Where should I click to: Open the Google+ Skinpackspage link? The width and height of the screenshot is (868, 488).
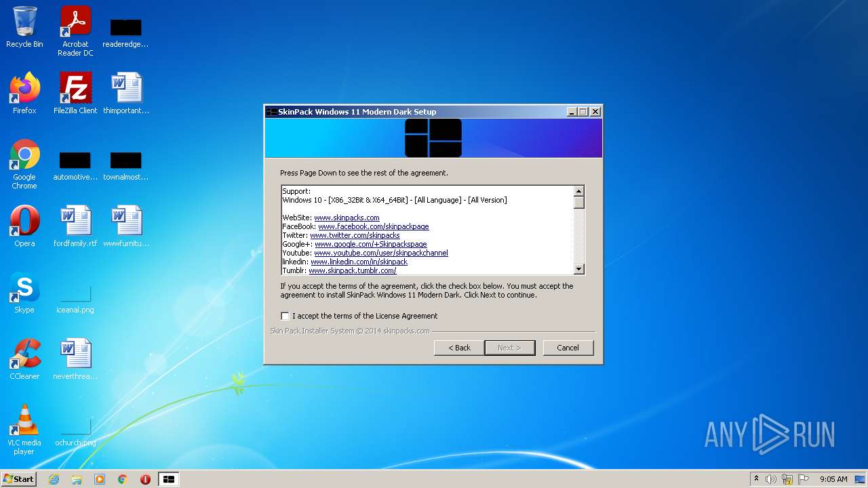[x=370, y=244]
